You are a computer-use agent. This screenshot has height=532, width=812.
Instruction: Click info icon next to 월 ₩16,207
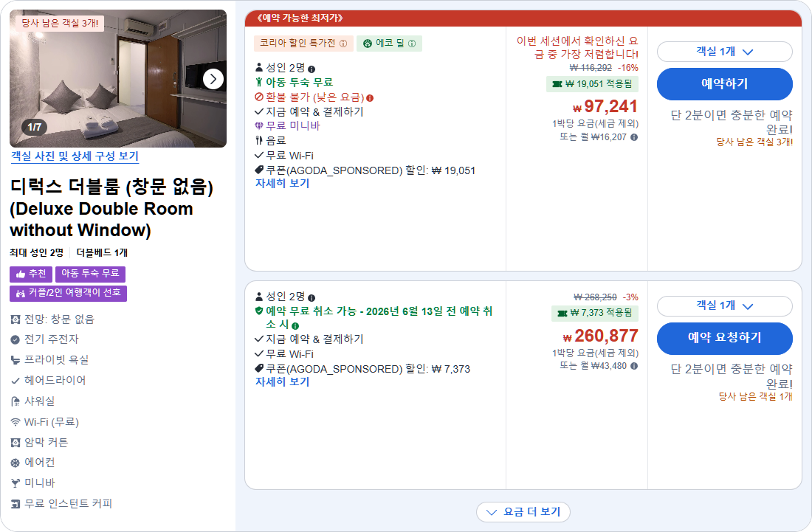[x=634, y=137]
